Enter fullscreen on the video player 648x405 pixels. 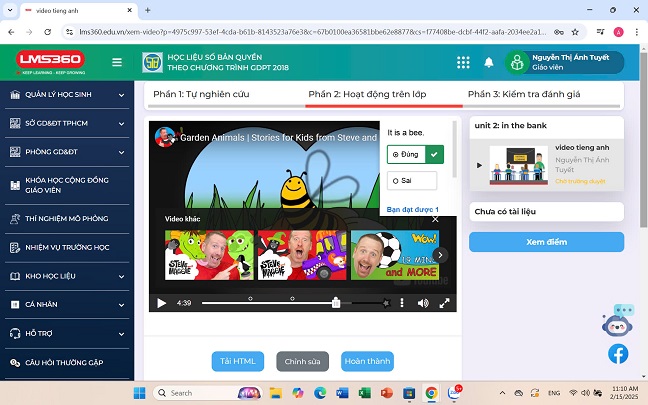(444, 303)
